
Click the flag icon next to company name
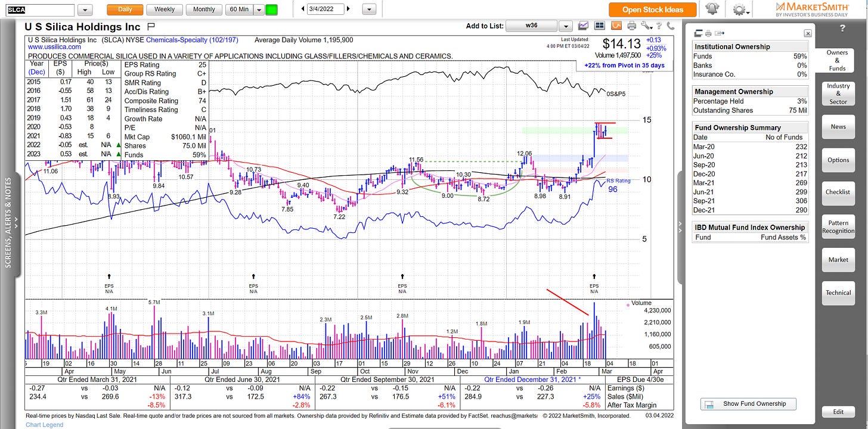(x=151, y=26)
